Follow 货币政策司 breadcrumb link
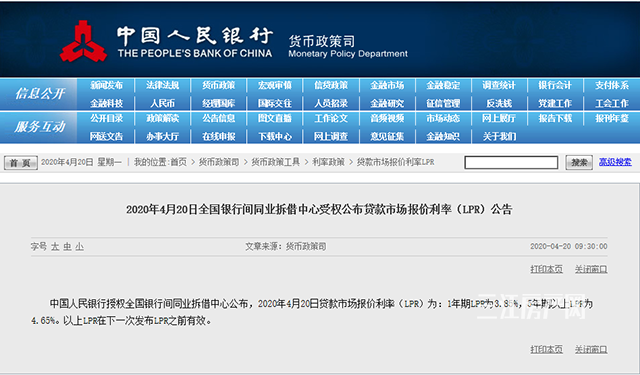Image resolution: width=640 pixels, height=375 pixels. (x=219, y=162)
